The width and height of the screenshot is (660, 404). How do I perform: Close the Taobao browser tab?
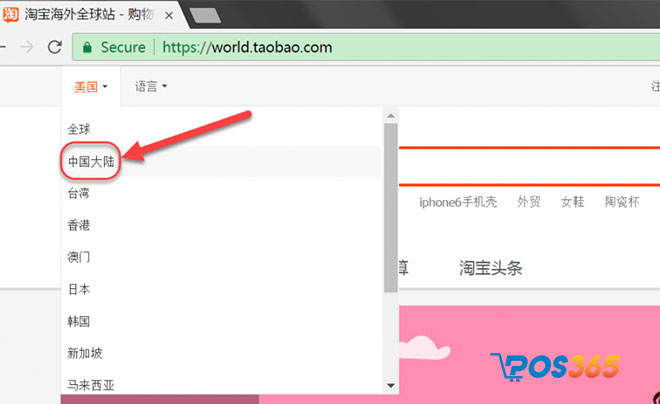click(169, 16)
